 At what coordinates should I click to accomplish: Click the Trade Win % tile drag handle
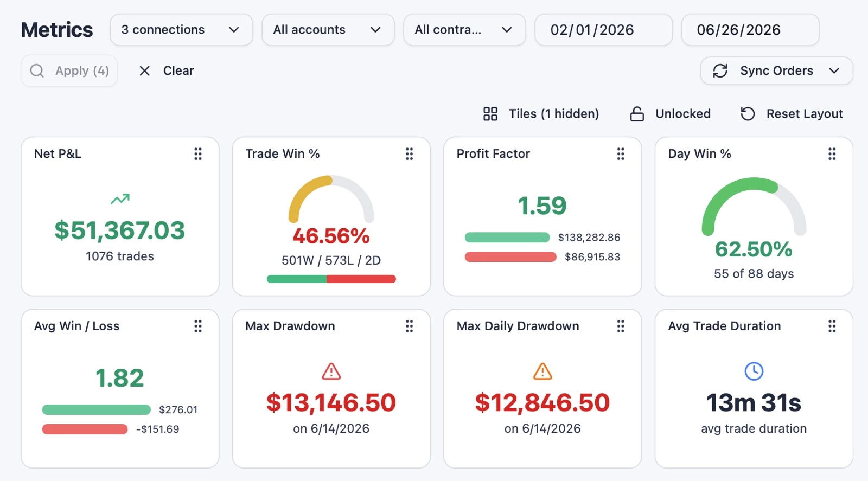click(x=410, y=154)
